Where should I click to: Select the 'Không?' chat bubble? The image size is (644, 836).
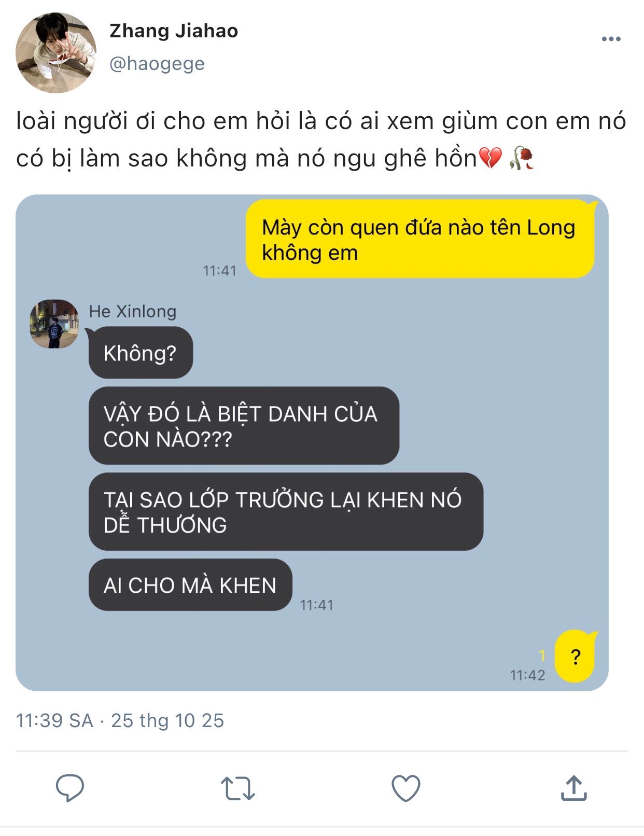[x=141, y=353]
